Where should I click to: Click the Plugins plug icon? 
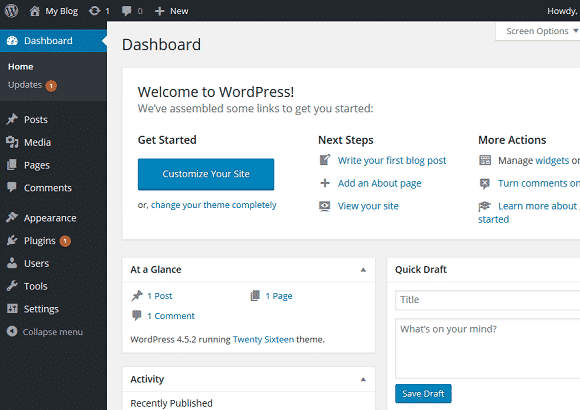(x=12, y=241)
